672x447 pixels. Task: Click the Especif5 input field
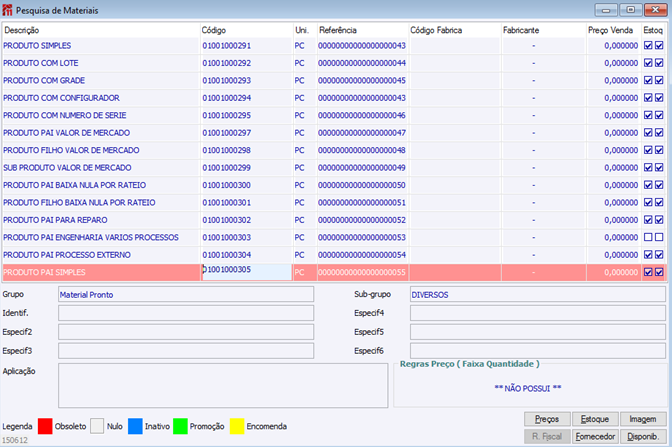(x=538, y=332)
